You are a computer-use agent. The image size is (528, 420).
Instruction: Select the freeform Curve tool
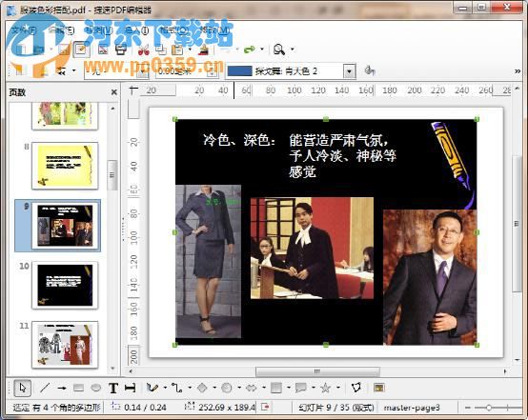pos(152,388)
